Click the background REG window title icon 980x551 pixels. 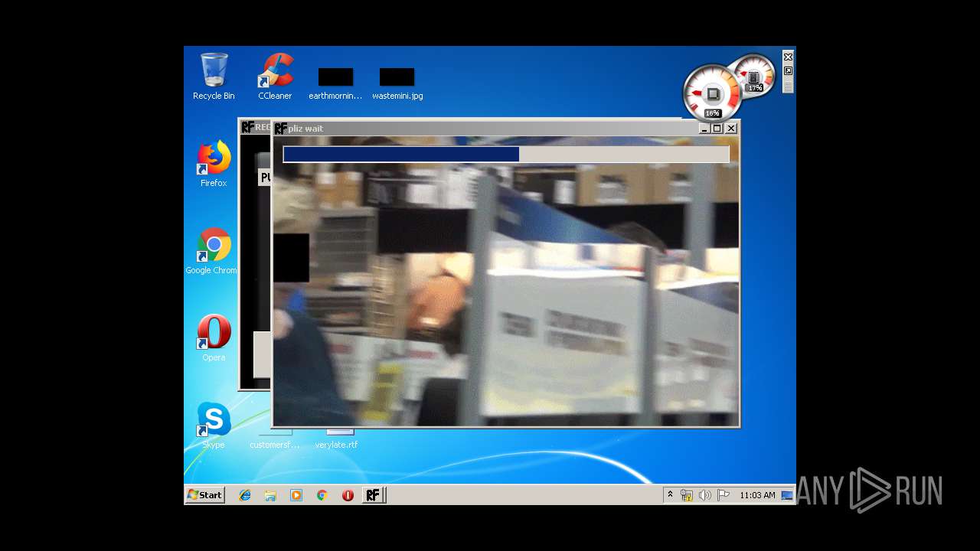click(x=247, y=127)
